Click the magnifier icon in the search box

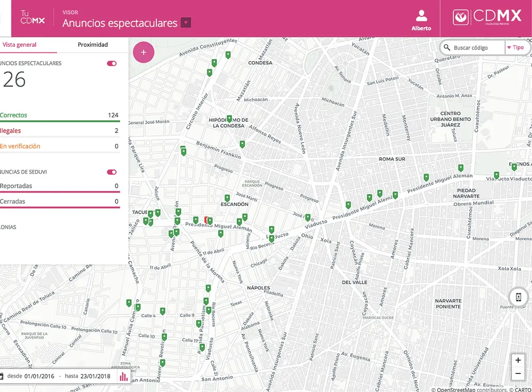[x=447, y=47]
